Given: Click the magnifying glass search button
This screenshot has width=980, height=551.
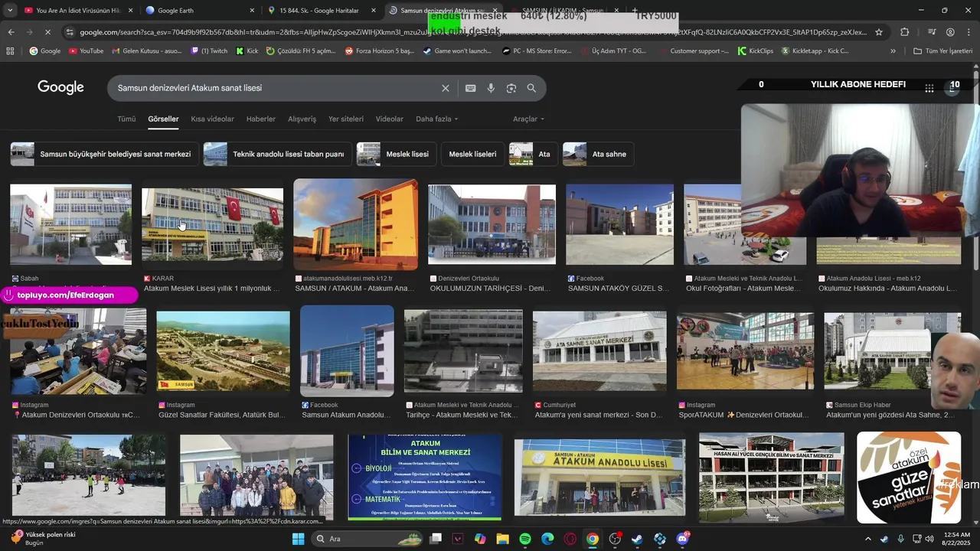Looking at the screenshot, I should (x=531, y=88).
